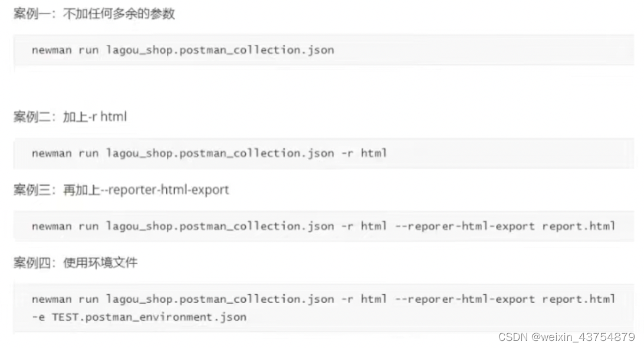Click the heading 案例三：再加上--reporter-html-export
The height and width of the screenshot is (348, 644).
pyautogui.click(x=121, y=190)
